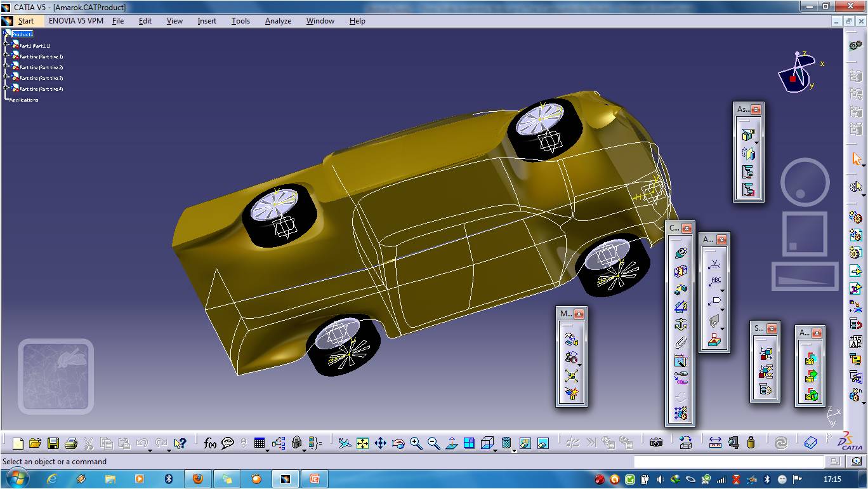
Task: Select Part tire (Part tire.2) tree item
Action: tap(41, 67)
